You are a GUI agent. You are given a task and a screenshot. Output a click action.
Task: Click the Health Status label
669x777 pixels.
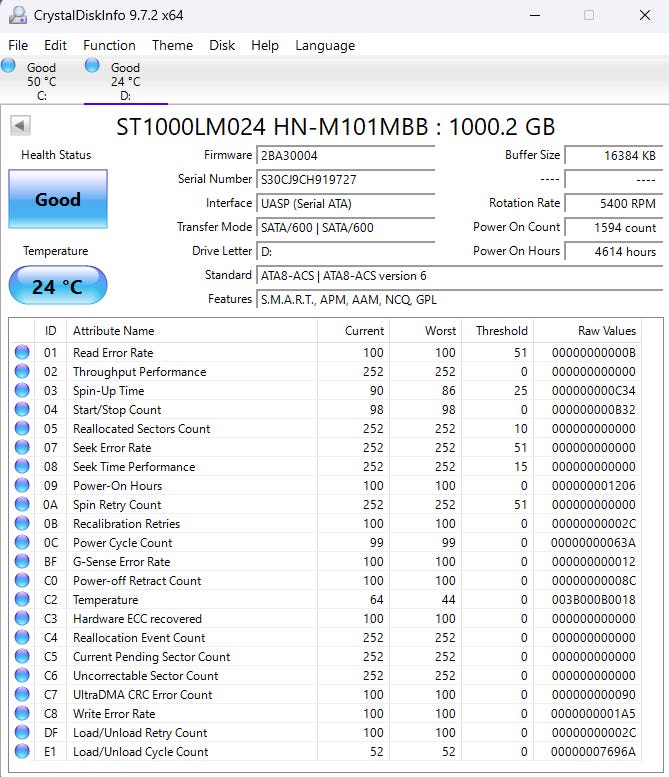(56, 155)
